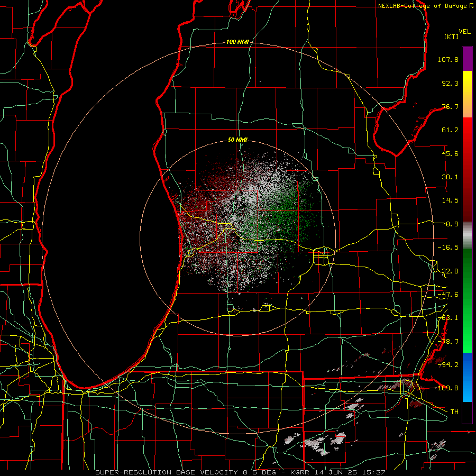Click the -16.5 legend value
The height and width of the screenshot is (476, 476).
(x=448, y=248)
